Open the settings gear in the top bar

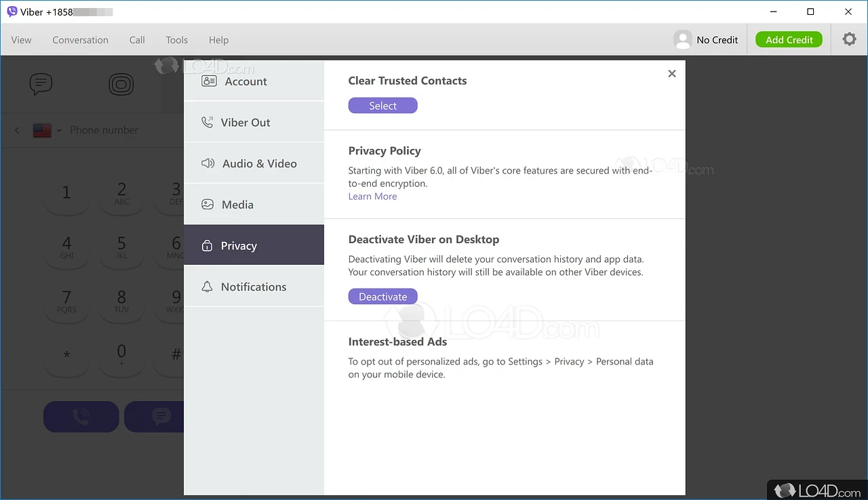849,39
